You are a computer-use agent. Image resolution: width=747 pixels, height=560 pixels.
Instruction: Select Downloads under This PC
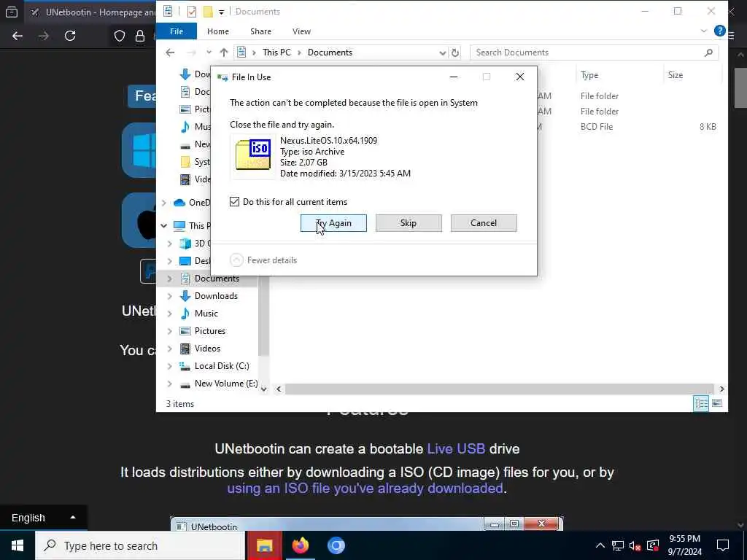pos(216,296)
